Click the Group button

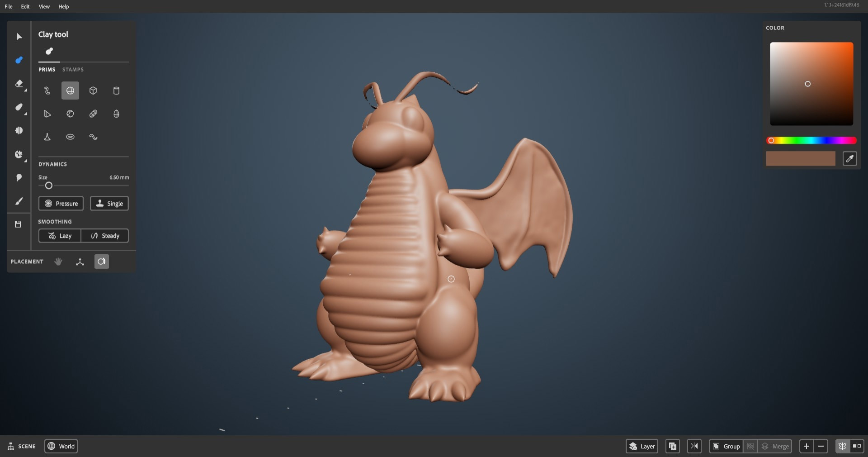(726, 446)
